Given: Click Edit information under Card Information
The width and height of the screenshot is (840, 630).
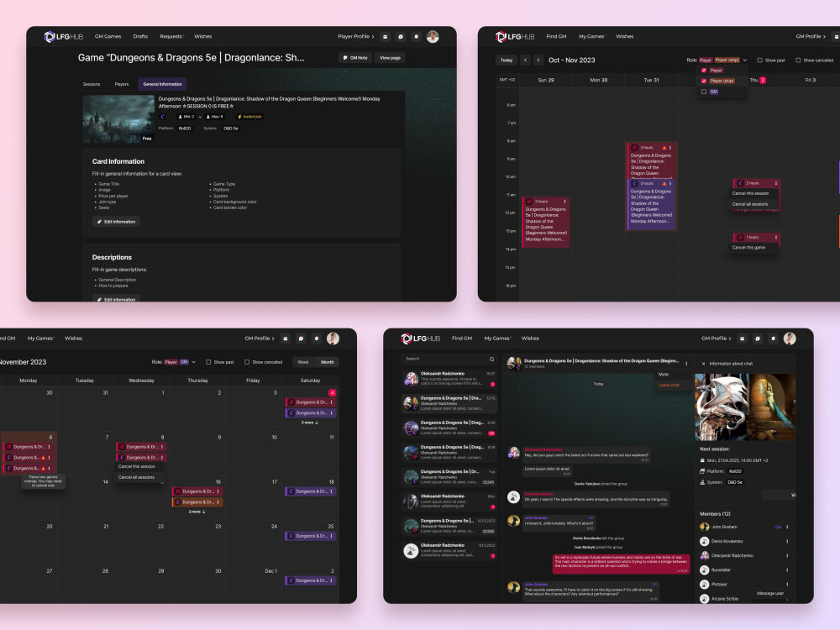Looking at the screenshot, I should 116,222.
